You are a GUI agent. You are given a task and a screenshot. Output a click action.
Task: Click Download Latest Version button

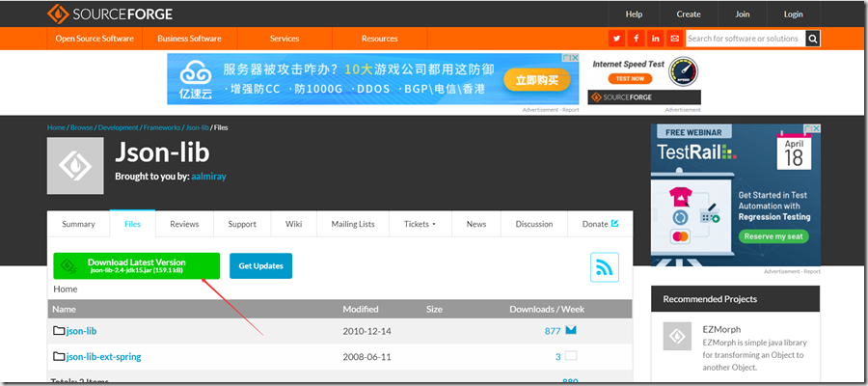[x=137, y=265]
